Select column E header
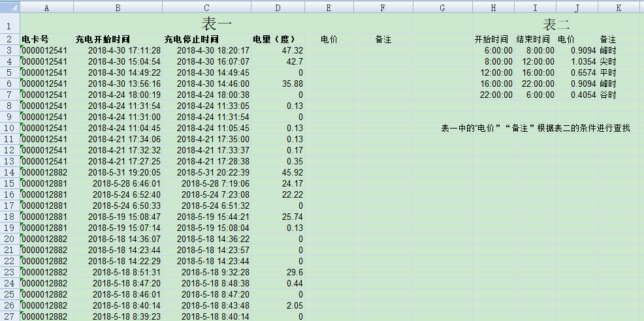Viewport: 644px width, 321px height. tap(329, 7)
